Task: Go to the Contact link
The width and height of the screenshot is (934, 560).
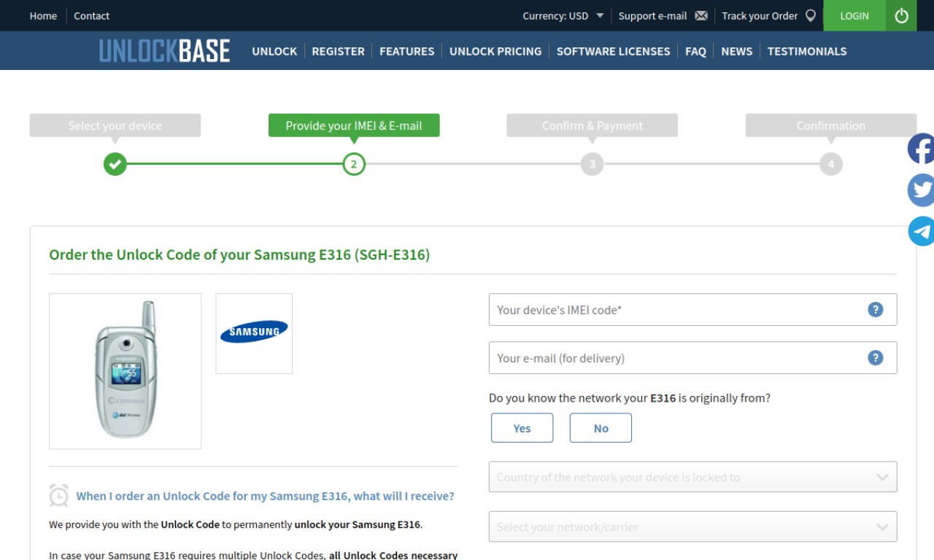Action: (92, 15)
